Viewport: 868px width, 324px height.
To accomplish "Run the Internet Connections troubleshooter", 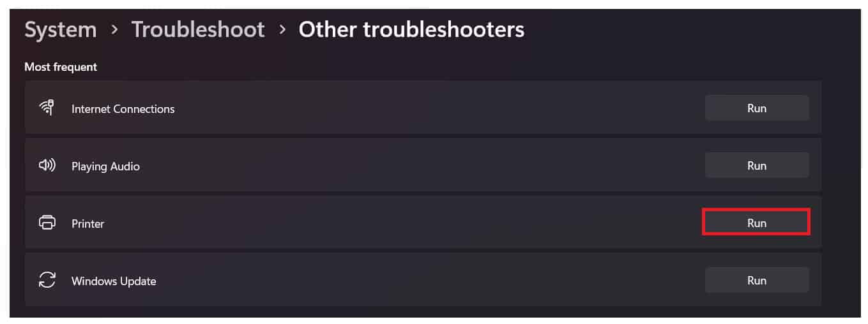I will [756, 108].
